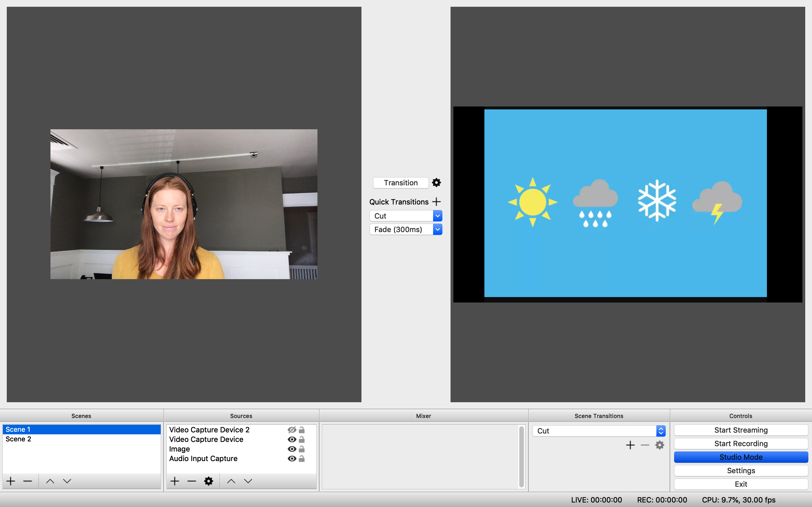Remove selected scene with minus icon

tap(28, 481)
